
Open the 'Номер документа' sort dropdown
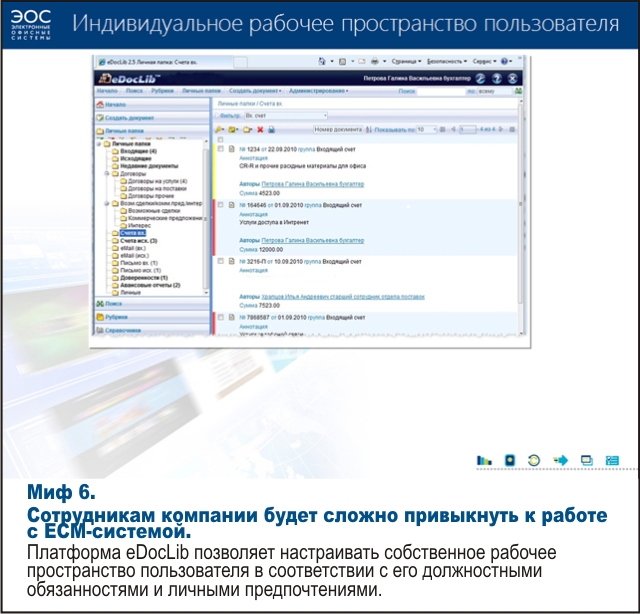[x=338, y=129]
